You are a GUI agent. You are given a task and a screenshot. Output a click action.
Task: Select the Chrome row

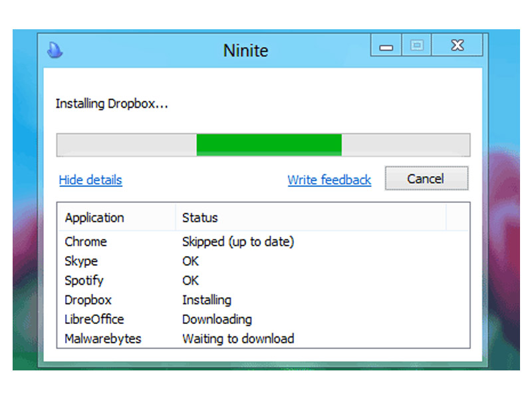tap(263, 241)
